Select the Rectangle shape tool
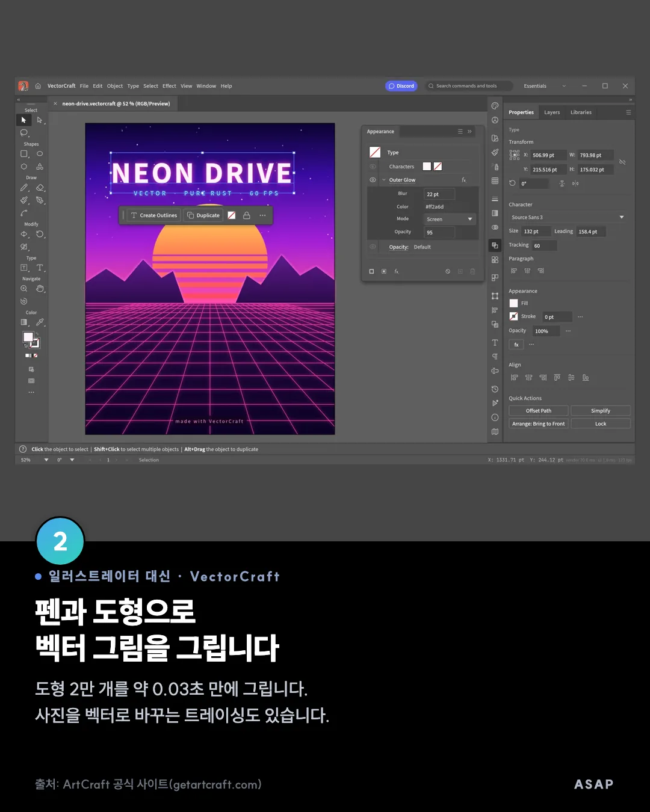This screenshot has width=650, height=812. click(24, 154)
